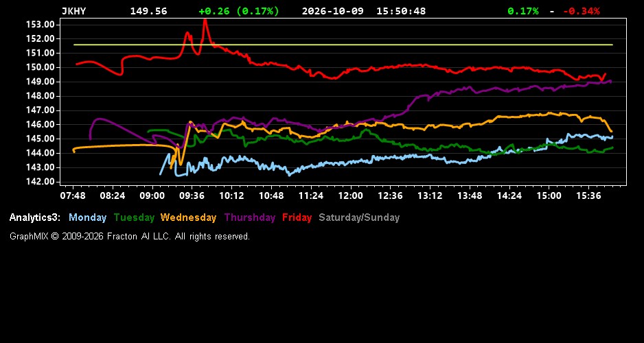The image size is (644, 343).
Task: Click the 150.00 price axis label
Action: [x=41, y=67]
